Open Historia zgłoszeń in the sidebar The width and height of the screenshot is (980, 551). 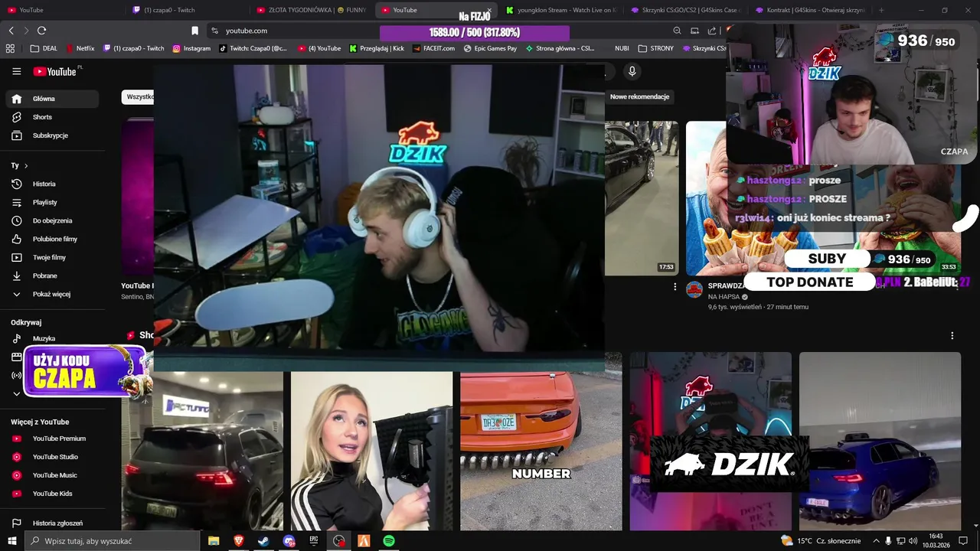52,523
